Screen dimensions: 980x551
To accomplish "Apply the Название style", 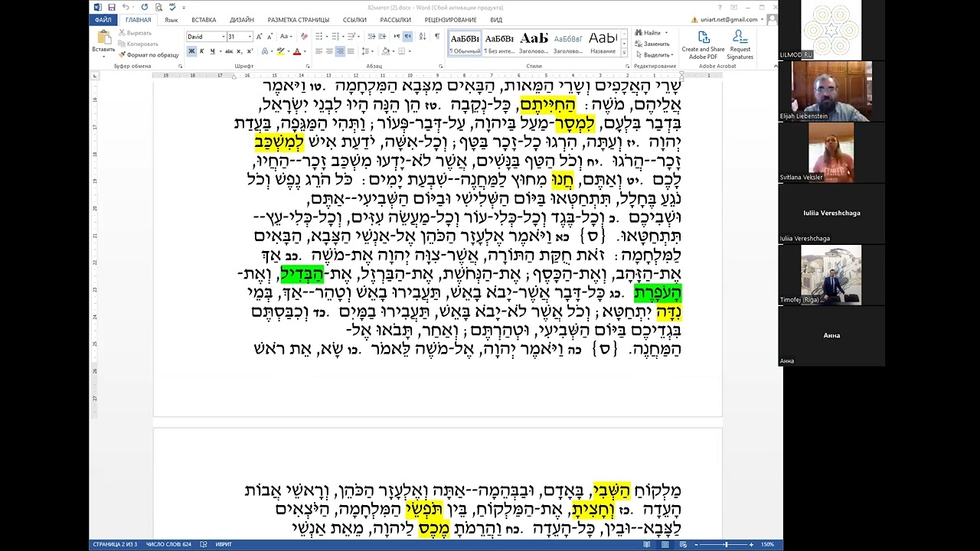I will click(x=603, y=44).
